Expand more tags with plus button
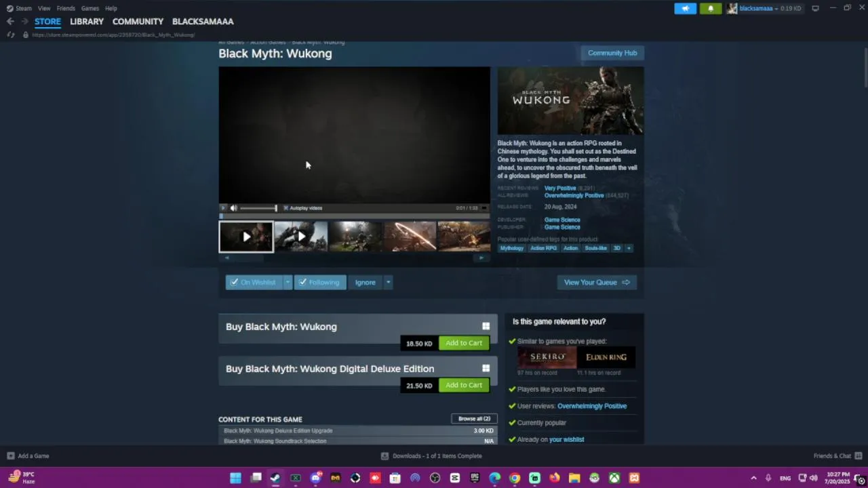This screenshot has width=868, height=488. [x=629, y=248]
